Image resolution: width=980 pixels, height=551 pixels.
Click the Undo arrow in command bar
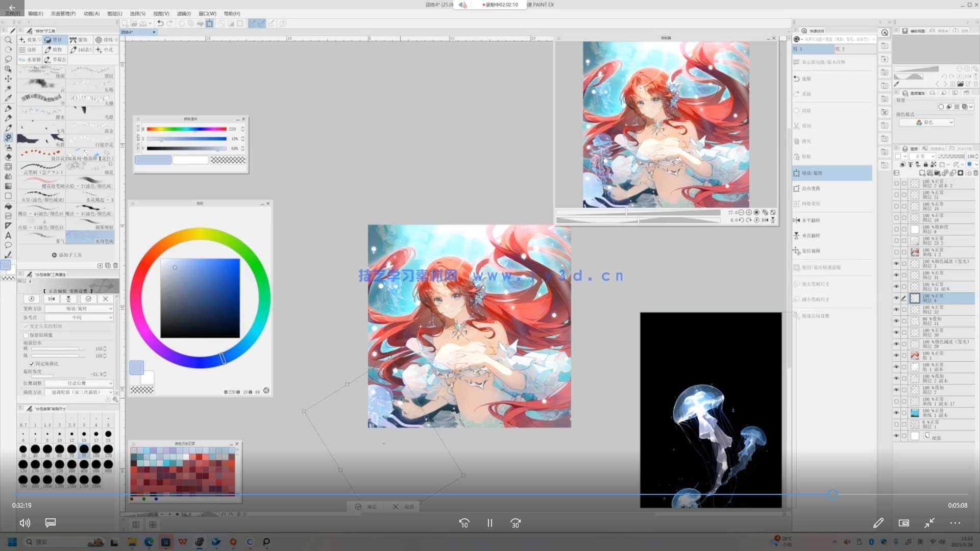tap(160, 23)
